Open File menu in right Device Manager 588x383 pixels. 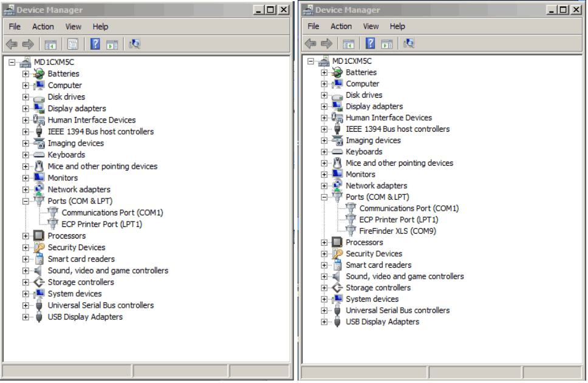point(313,26)
